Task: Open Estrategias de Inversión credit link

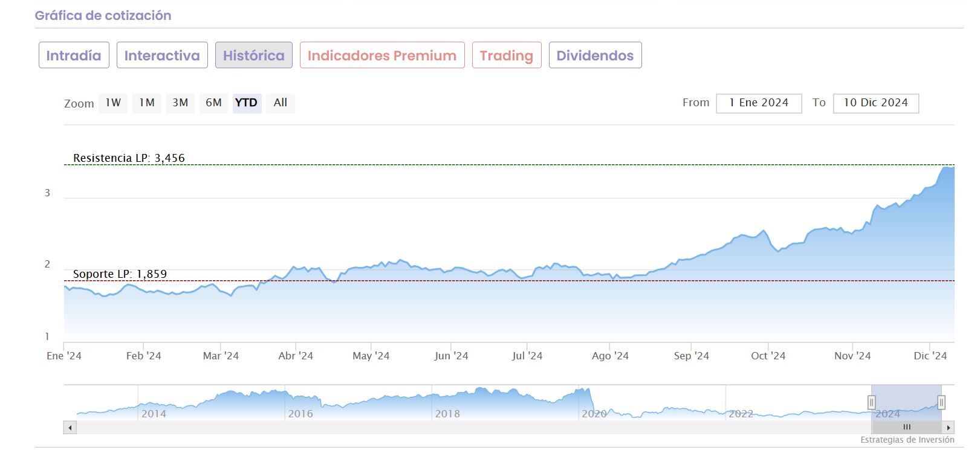Action: tap(907, 440)
